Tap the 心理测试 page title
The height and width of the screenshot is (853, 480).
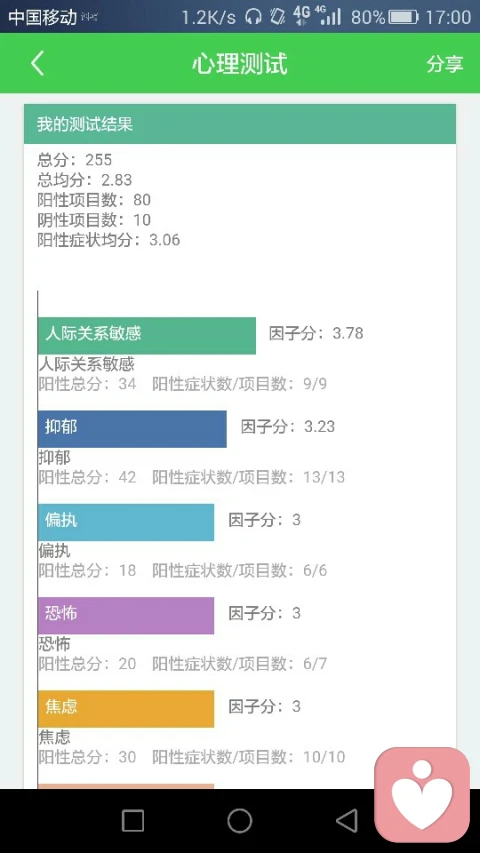[239, 64]
